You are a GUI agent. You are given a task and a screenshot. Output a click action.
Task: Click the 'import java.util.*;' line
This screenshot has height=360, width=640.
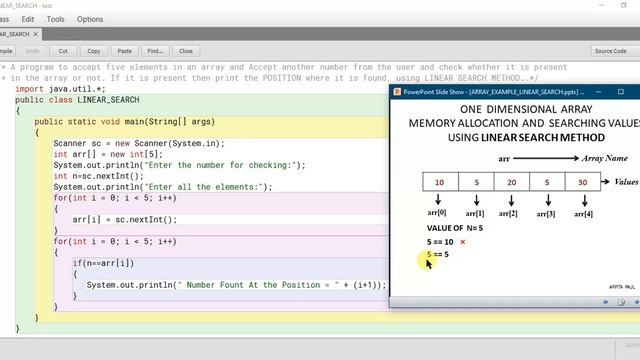[60, 89]
